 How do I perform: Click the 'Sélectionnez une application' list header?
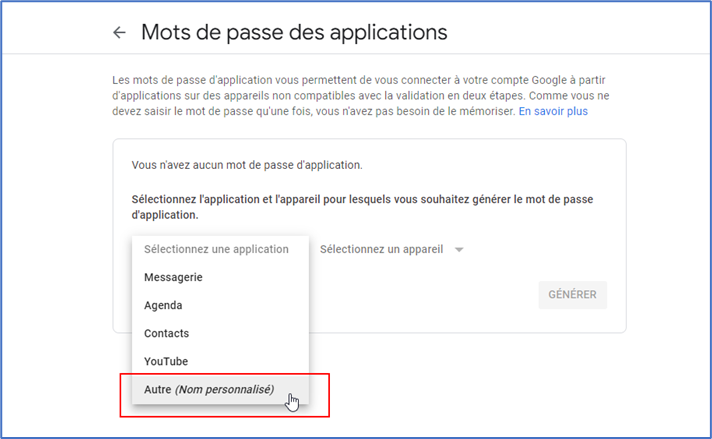pos(216,249)
